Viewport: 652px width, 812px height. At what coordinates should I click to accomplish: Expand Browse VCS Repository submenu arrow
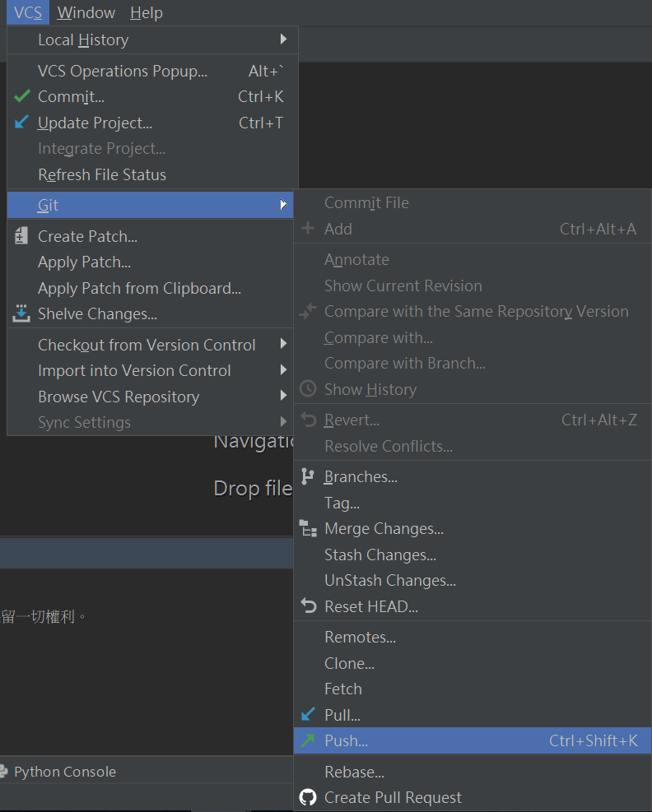[283, 397]
